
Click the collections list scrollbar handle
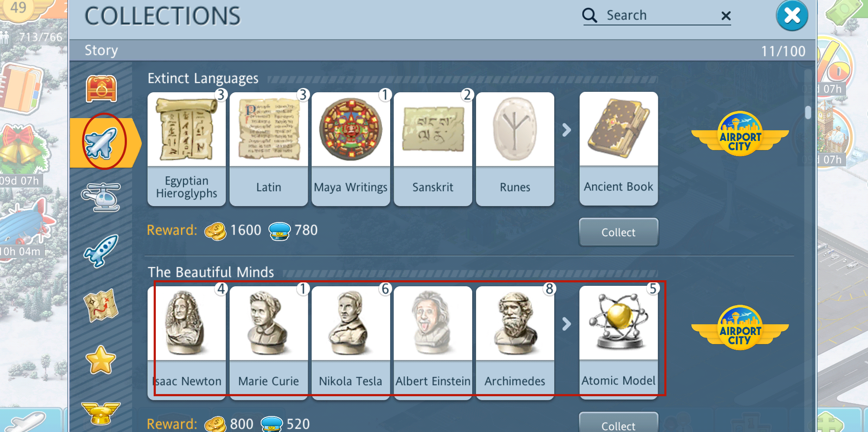(x=808, y=112)
